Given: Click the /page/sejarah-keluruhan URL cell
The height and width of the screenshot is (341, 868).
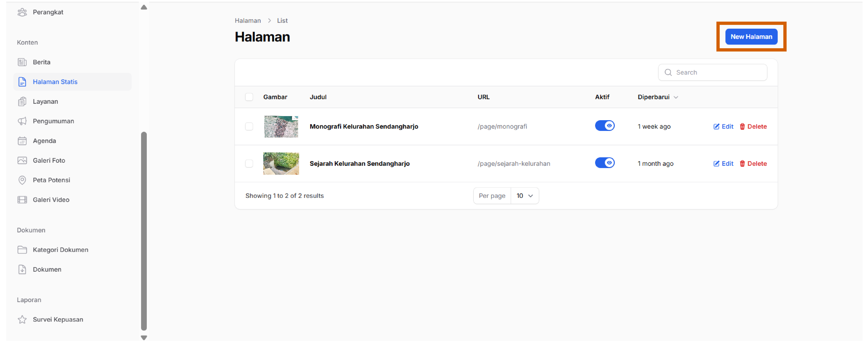Looking at the screenshot, I should pos(514,164).
